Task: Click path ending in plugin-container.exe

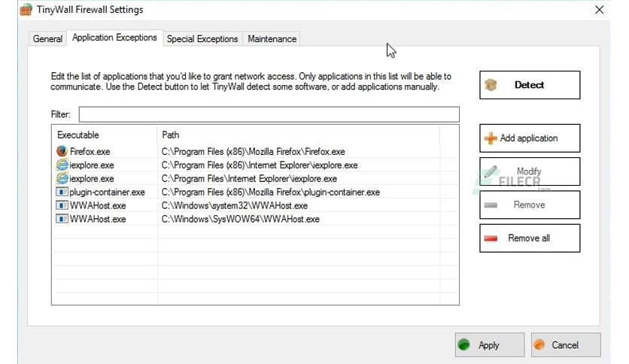Action: (271, 193)
